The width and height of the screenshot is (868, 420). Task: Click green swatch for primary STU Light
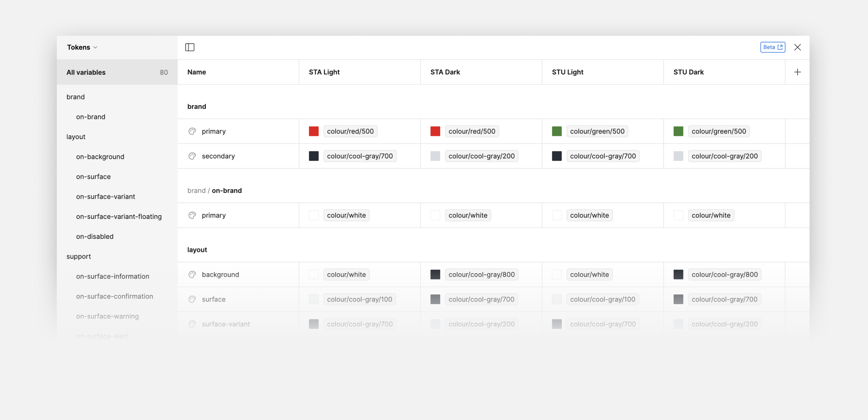pos(557,131)
